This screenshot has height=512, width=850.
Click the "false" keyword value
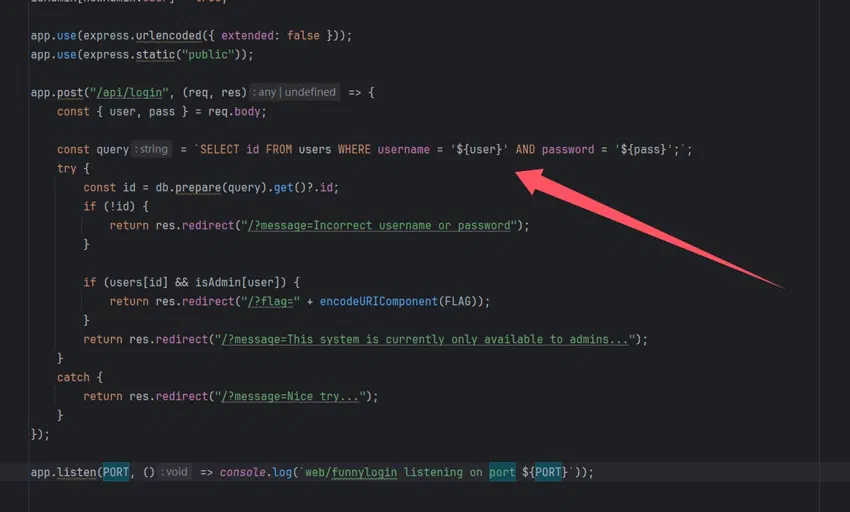303,36
